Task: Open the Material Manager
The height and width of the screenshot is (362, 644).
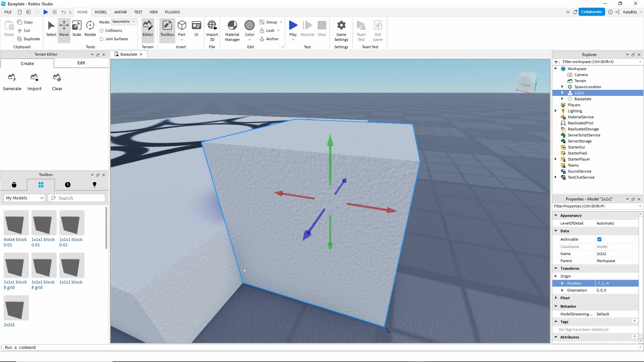Action: (232, 29)
